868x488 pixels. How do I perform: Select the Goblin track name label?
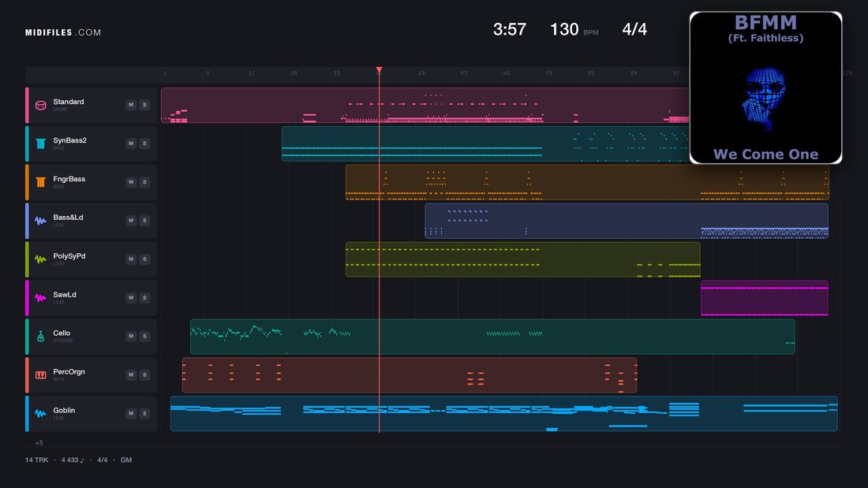(x=64, y=411)
